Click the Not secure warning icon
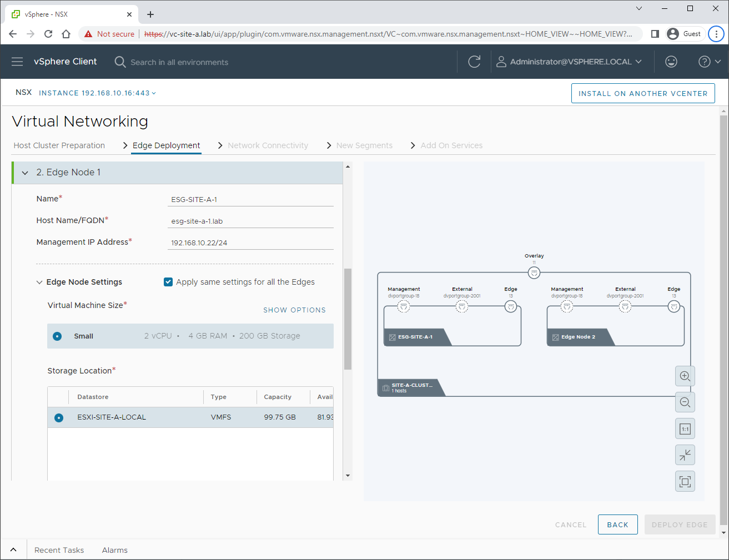 [88, 34]
